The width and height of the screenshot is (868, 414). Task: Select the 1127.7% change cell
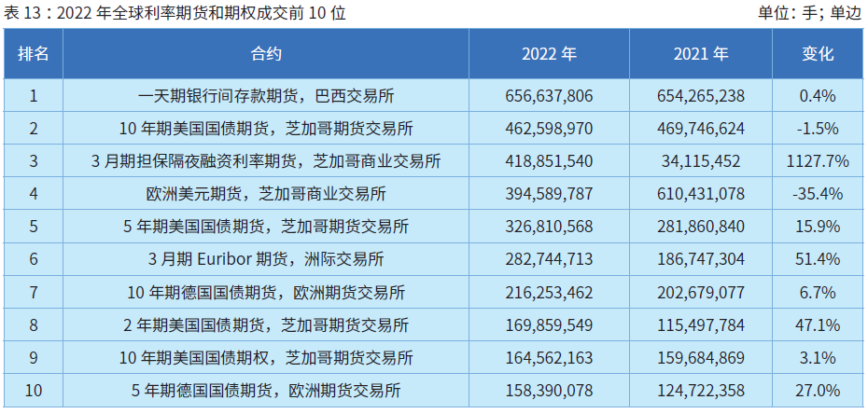click(818, 161)
